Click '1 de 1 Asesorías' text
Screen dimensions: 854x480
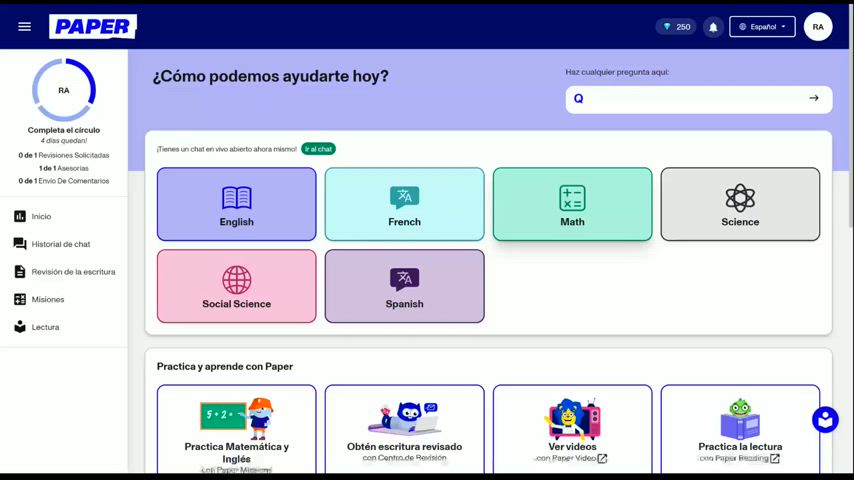pyautogui.click(x=64, y=168)
